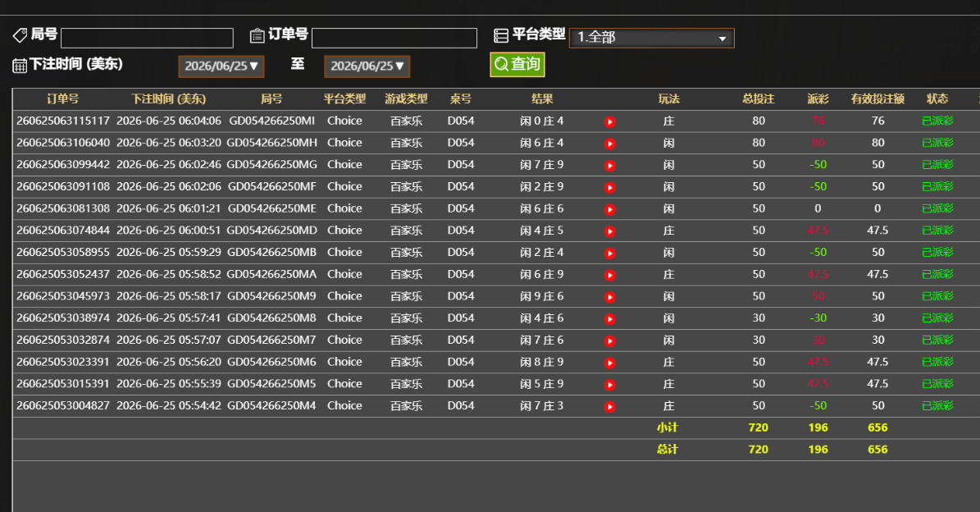Click round number GD054266250MI
Viewport: 980px width, 512px height.
pos(272,121)
